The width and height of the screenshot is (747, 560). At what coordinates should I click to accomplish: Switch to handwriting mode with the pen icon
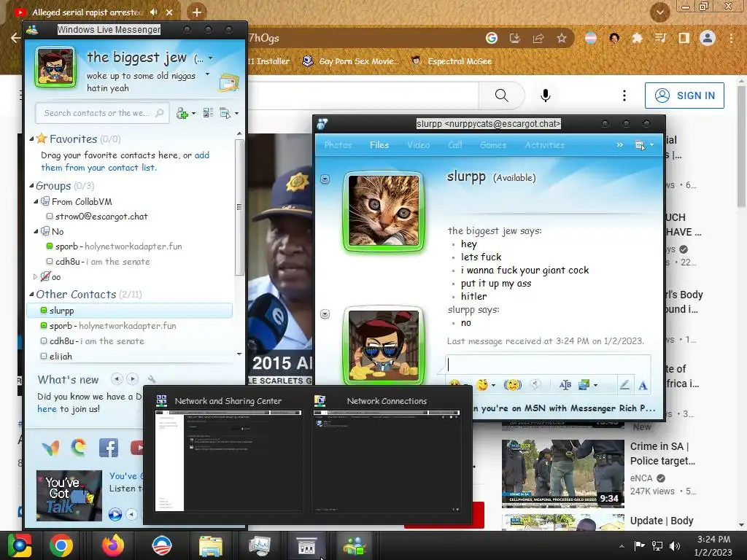(624, 385)
